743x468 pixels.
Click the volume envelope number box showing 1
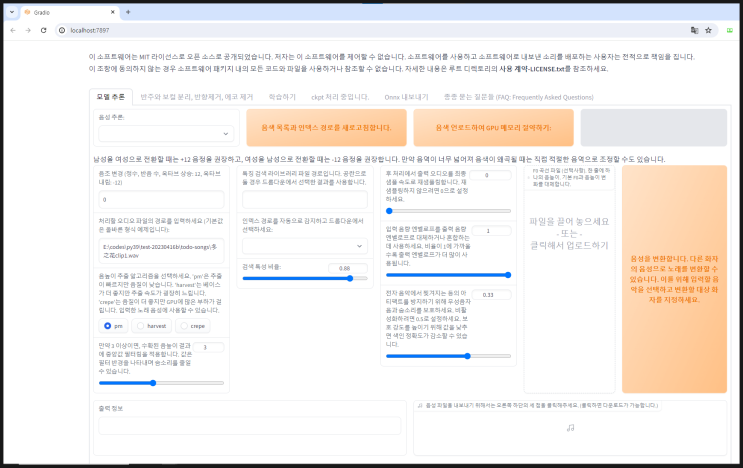[491, 231]
